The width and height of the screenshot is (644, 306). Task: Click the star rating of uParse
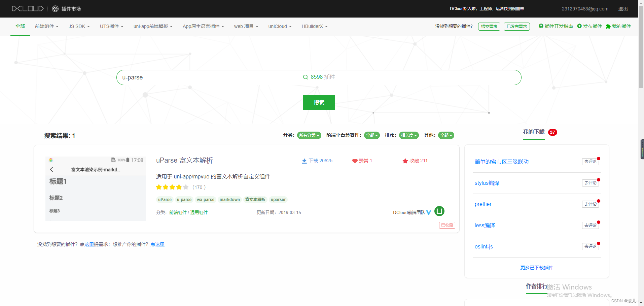172,187
